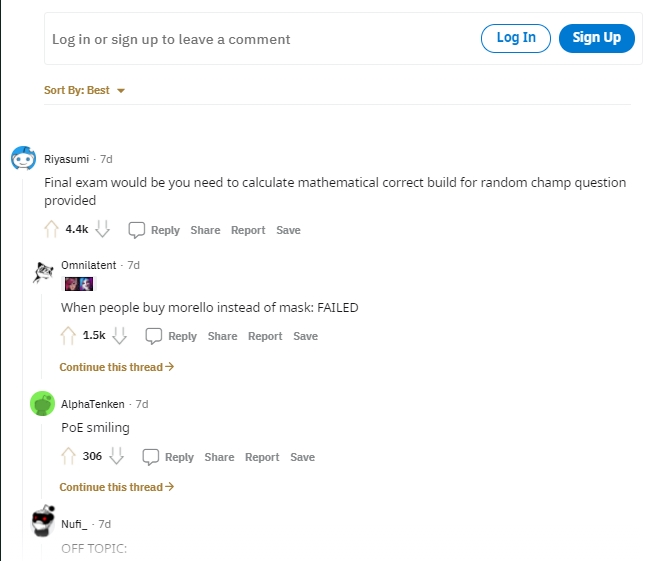Image resolution: width=665 pixels, height=561 pixels.
Task: Click reply speech bubble under Riyasumi's comment
Action: (x=137, y=230)
